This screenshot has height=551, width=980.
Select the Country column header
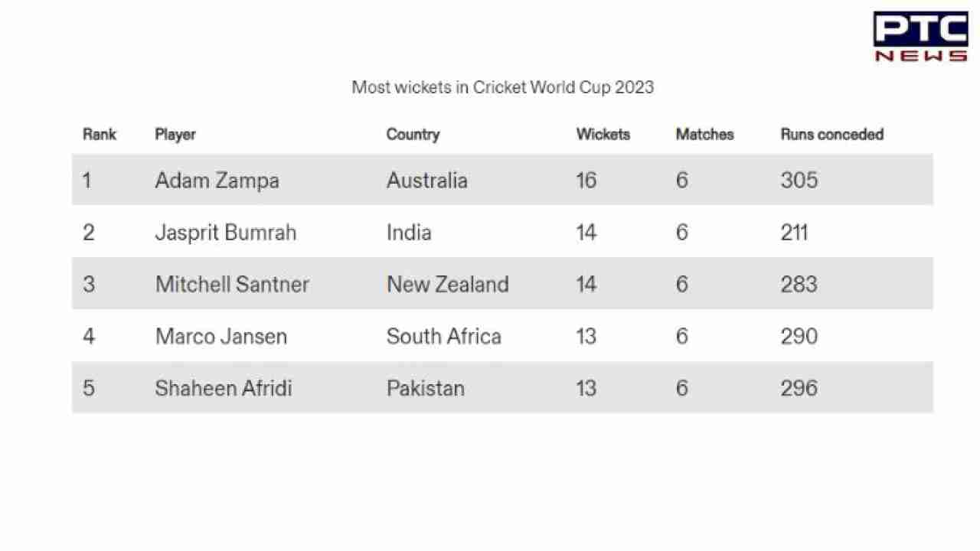click(x=413, y=134)
